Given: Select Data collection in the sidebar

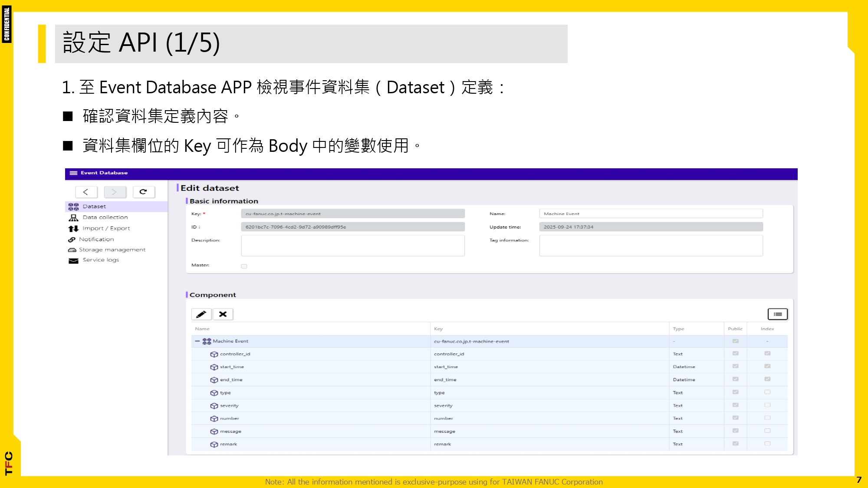Looking at the screenshot, I should pos(104,217).
